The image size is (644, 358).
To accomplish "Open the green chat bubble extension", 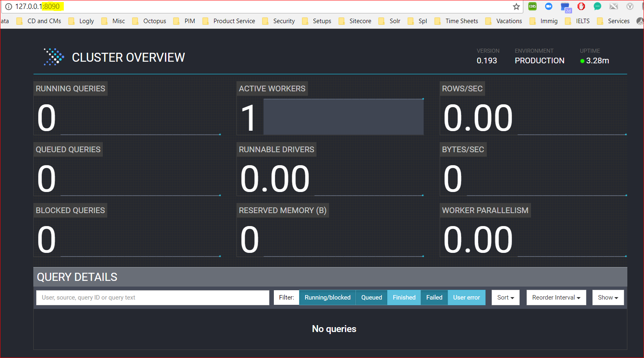I will [x=597, y=6].
